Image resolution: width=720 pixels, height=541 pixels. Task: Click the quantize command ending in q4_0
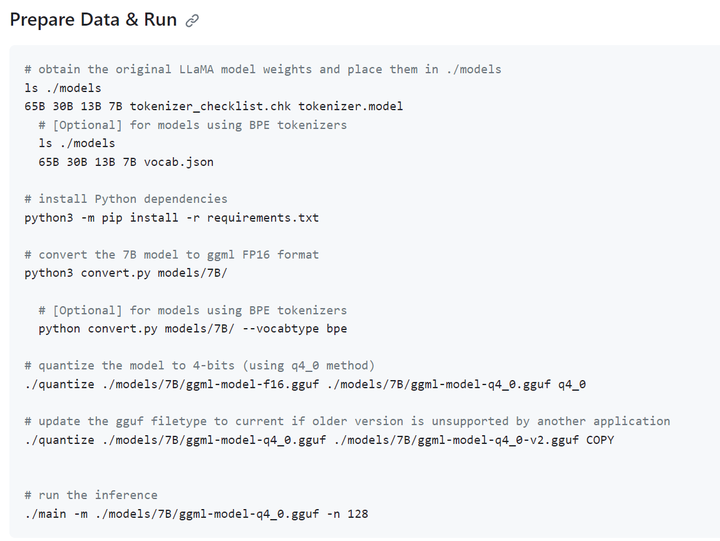click(305, 384)
